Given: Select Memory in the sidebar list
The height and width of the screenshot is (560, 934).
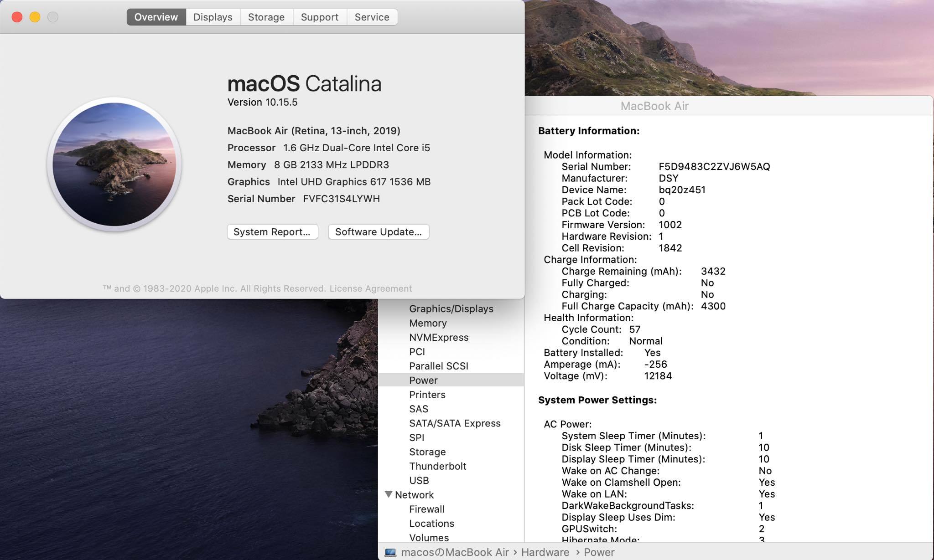Looking at the screenshot, I should click(427, 323).
